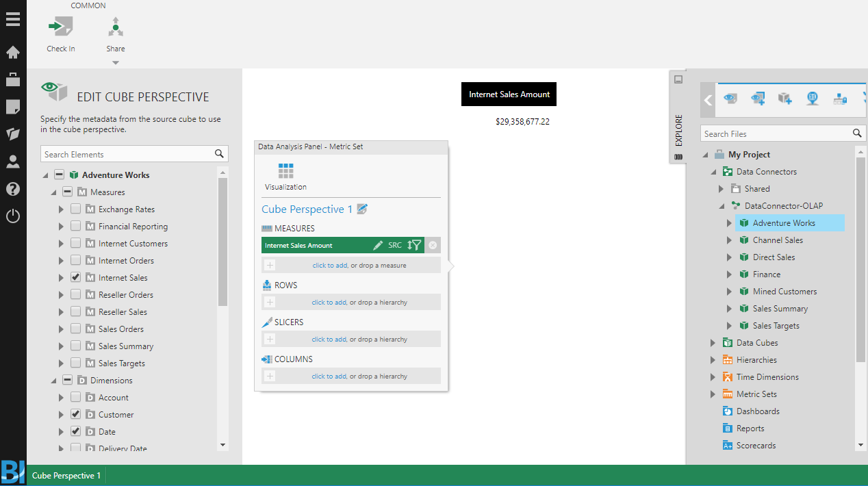
Task: Click the Search Elements input field
Action: point(127,155)
